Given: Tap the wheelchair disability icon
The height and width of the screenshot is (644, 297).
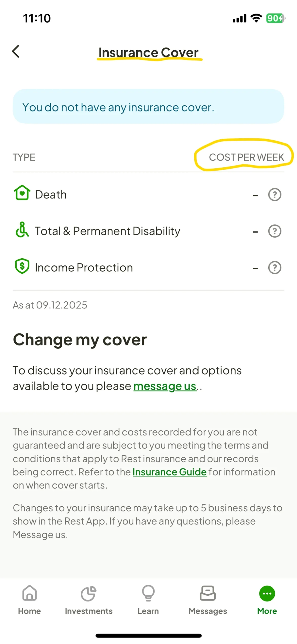Looking at the screenshot, I should (22, 230).
